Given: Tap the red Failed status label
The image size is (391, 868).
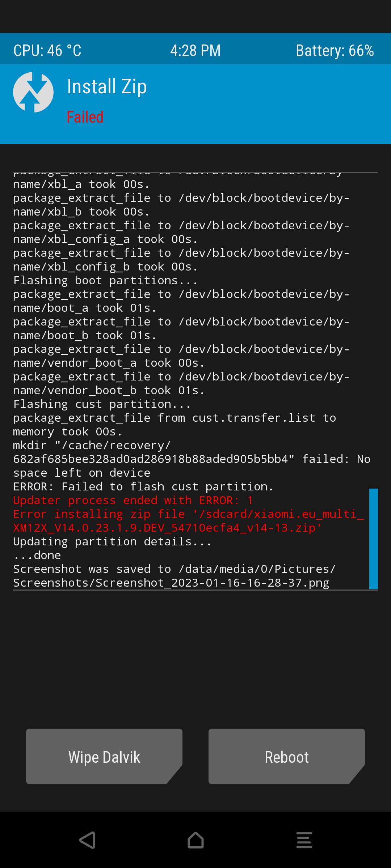Looking at the screenshot, I should pos(85,117).
